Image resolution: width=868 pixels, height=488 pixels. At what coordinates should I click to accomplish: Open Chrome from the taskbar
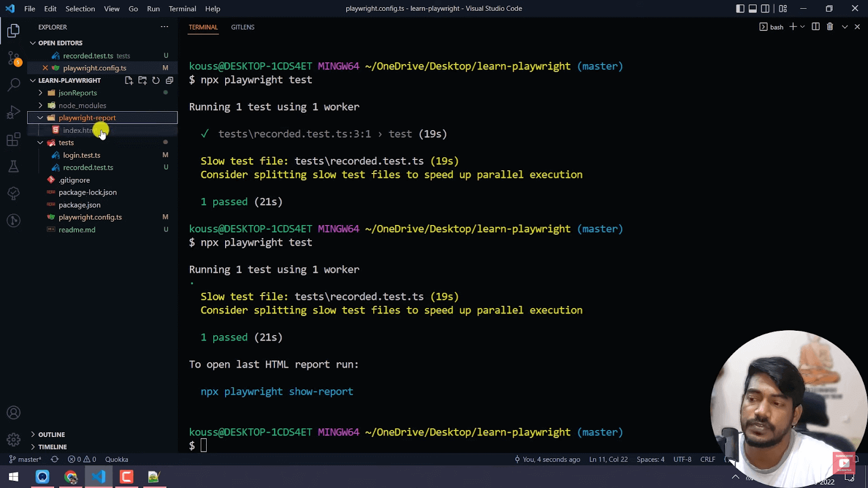click(71, 477)
